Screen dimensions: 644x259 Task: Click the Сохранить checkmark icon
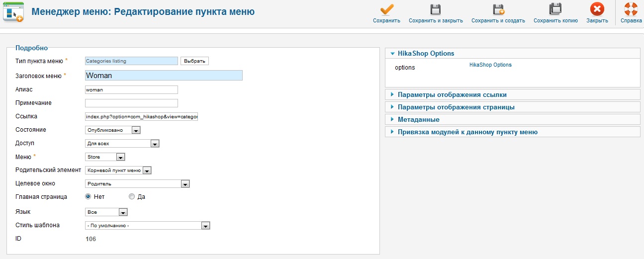pyautogui.click(x=386, y=10)
